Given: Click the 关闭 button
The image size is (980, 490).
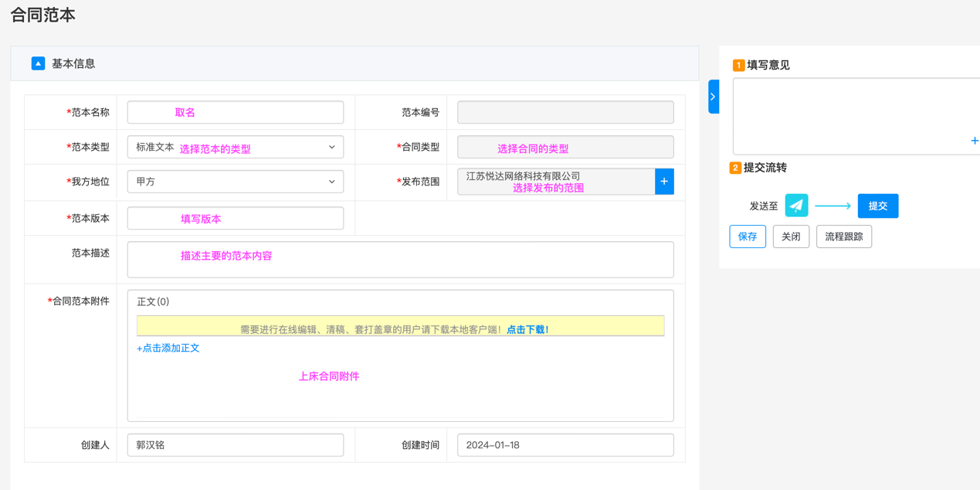Looking at the screenshot, I should pyautogui.click(x=791, y=236).
